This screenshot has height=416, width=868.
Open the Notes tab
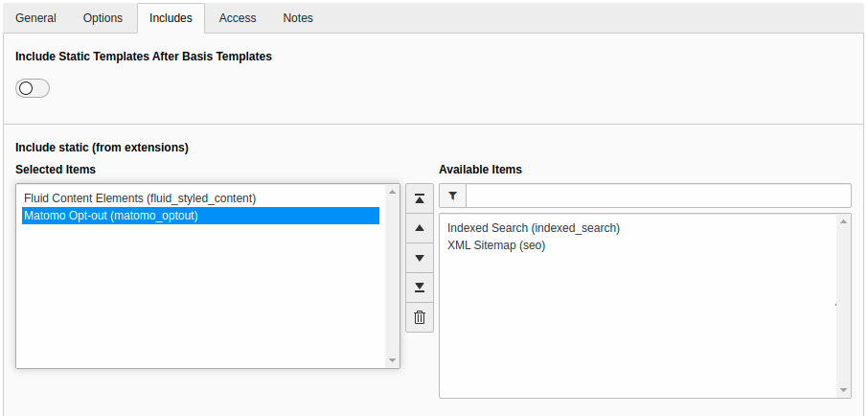point(298,17)
